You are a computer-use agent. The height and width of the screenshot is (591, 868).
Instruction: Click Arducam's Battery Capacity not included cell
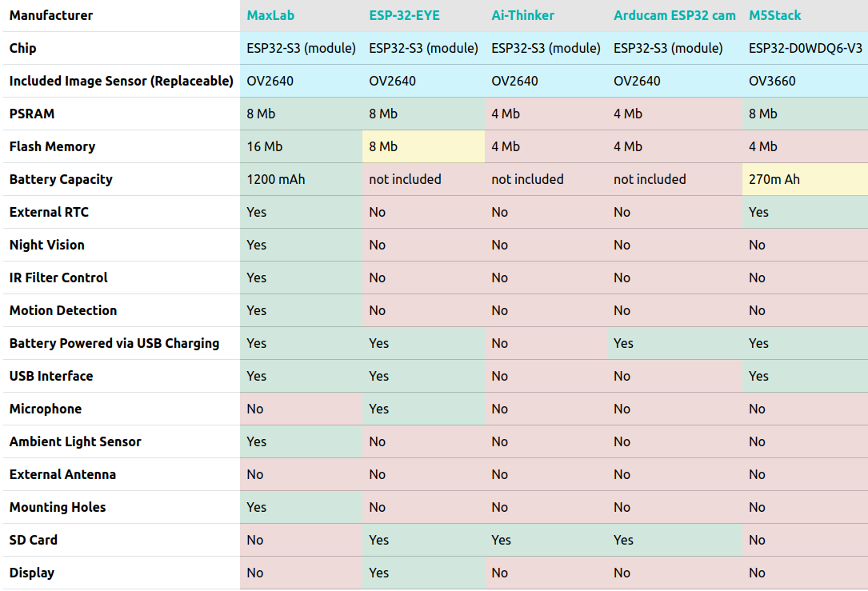pyautogui.click(x=675, y=179)
